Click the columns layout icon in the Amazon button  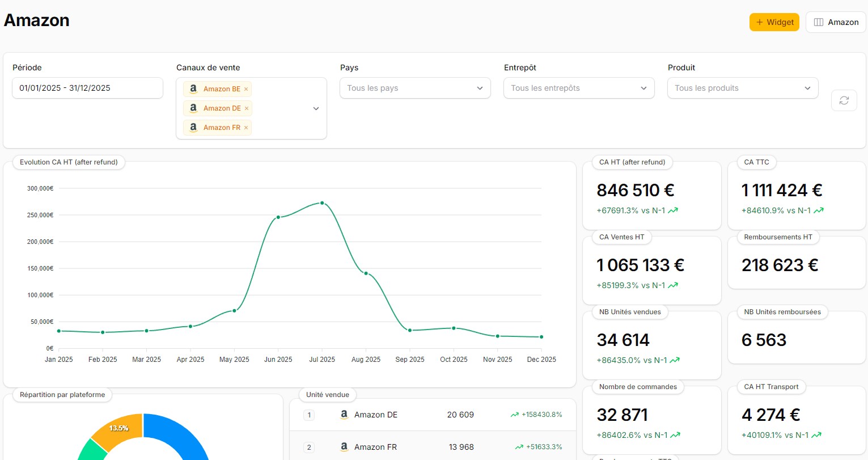(818, 22)
